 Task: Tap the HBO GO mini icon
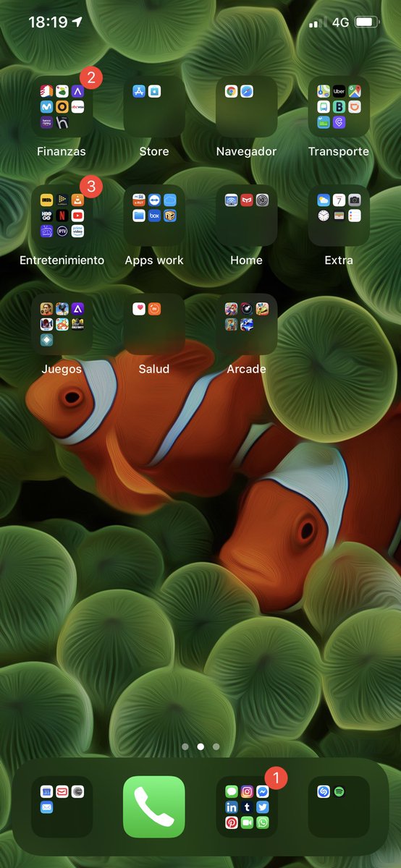(46, 216)
